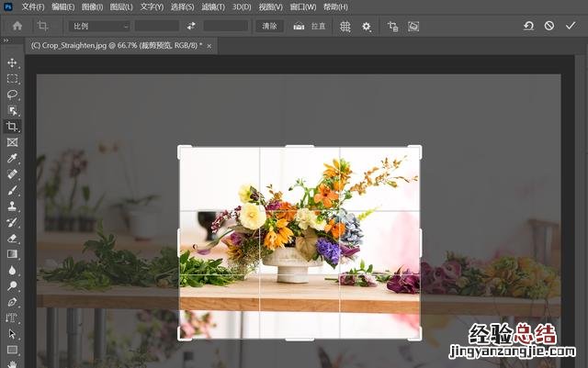Select the Rectangular Marquee tool
This screenshot has width=588, height=368.
12,78
